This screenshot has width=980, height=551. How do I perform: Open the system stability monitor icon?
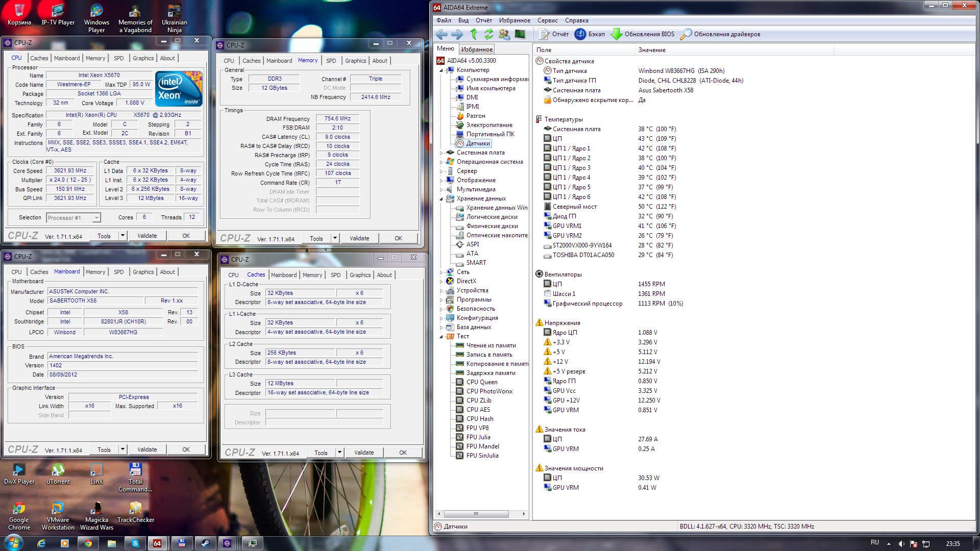[520, 34]
